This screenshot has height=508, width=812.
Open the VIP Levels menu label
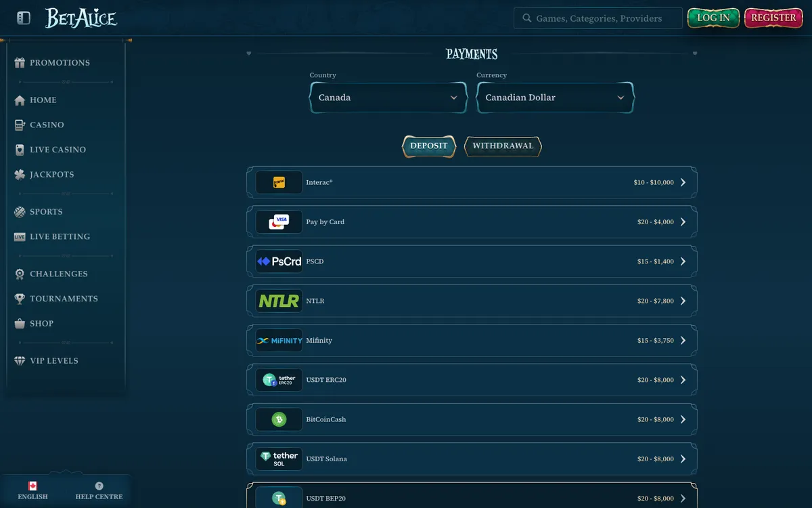[54, 361]
